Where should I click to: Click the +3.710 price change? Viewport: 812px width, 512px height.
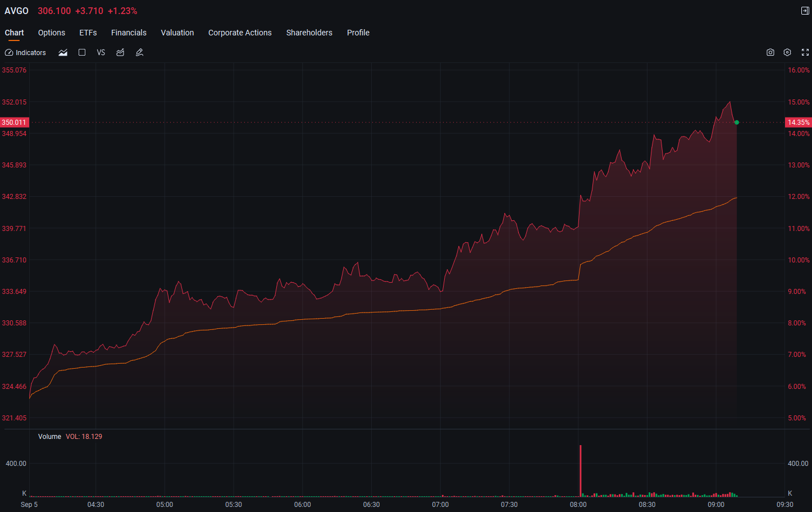coord(89,11)
